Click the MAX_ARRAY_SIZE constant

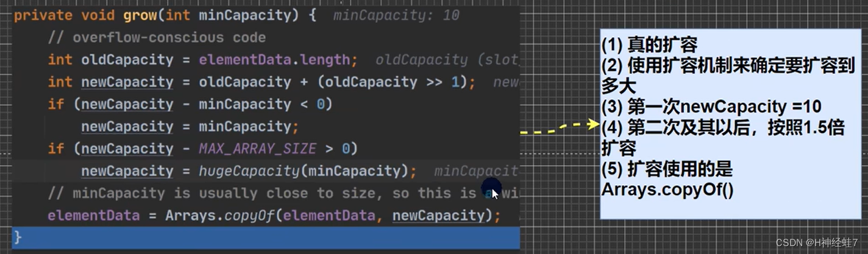coord(258,149)
